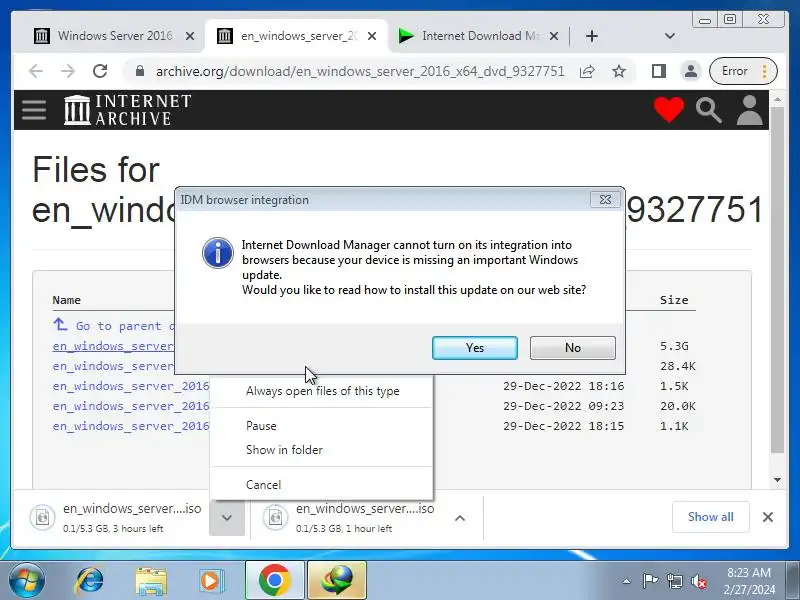Open Action Center flag icon
Screen dimensions: 800x600
650,581
